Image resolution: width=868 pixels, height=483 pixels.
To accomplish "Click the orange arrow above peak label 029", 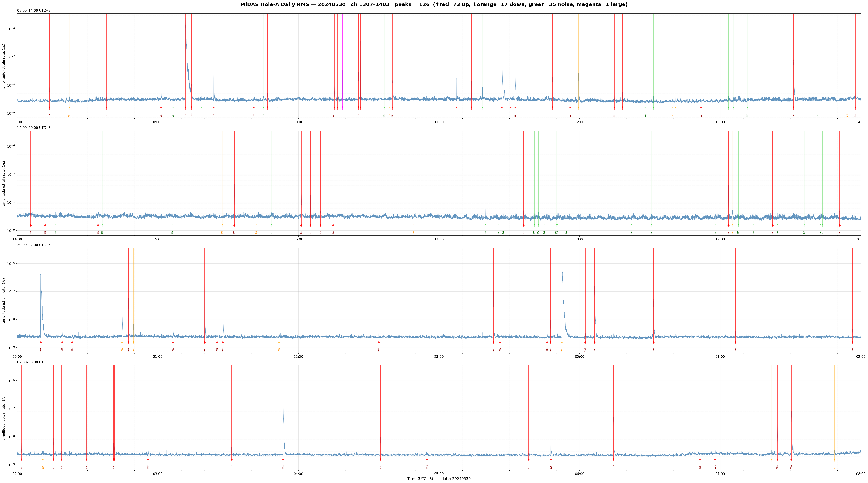I will tap(579, 108).
